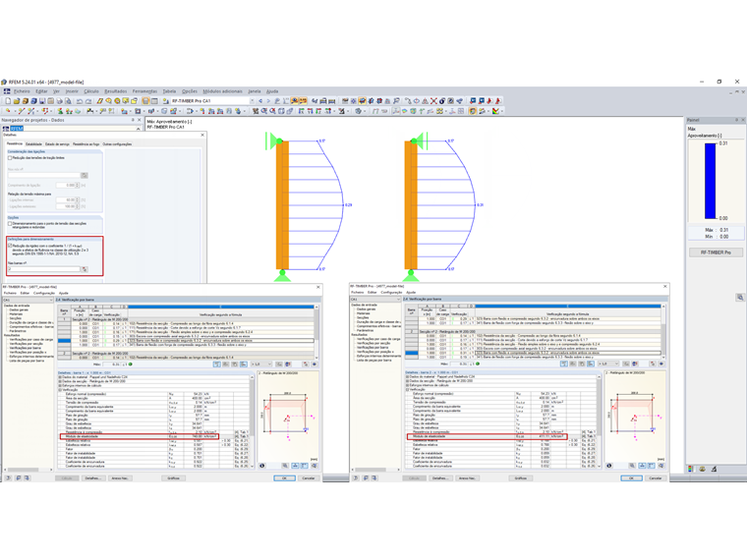
Task: Expand 'Esforços internos de cálculo' in right details
Action: pos(407,386)
